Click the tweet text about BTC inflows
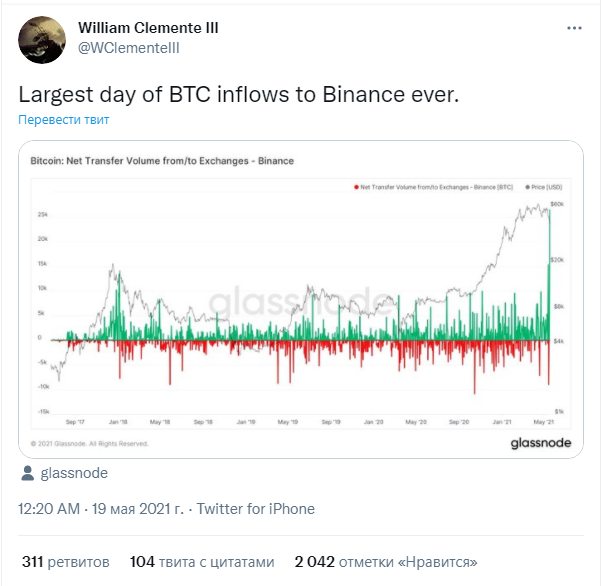602x586 pixels. coord(239,94)
